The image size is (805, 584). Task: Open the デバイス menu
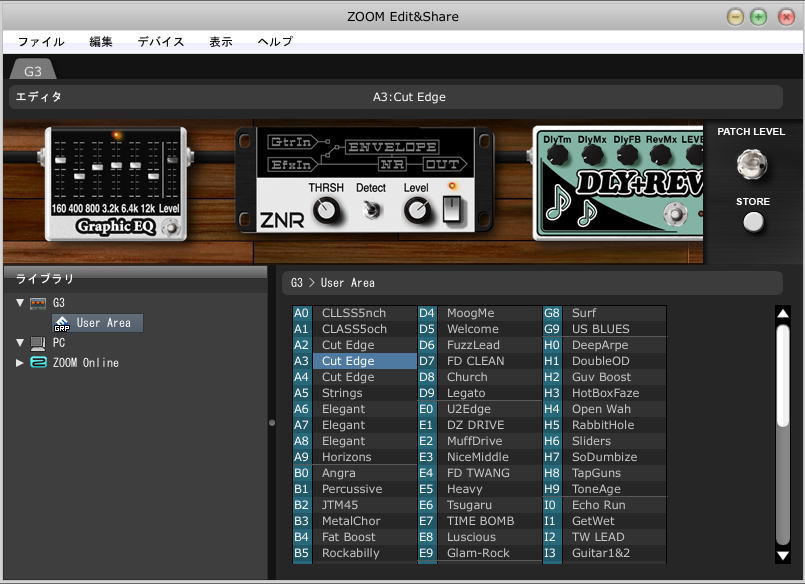coord(161,42)
